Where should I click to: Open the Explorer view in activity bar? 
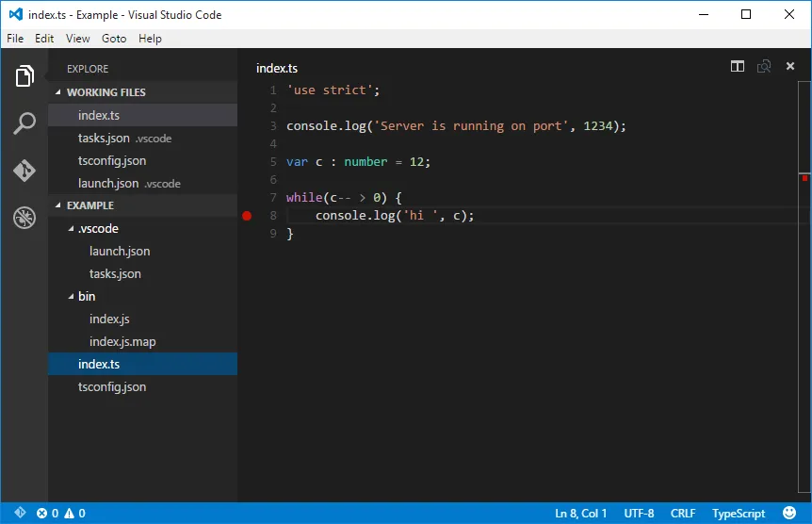pos(24,76)
